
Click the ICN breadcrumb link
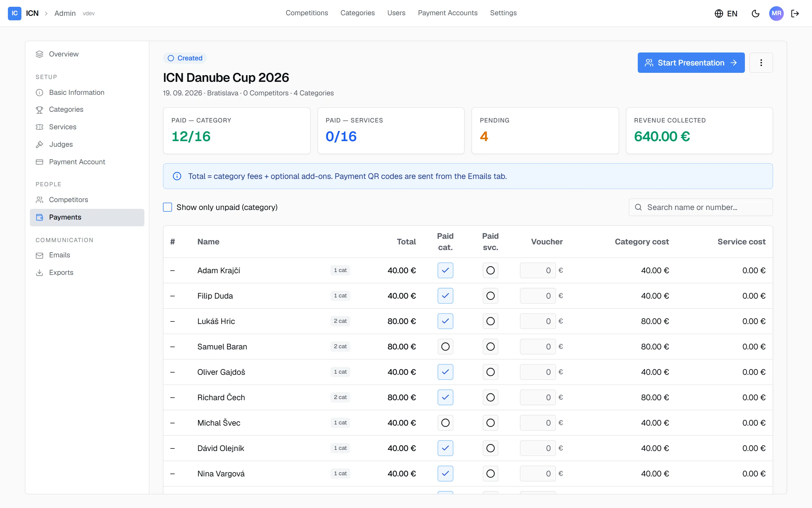32,13
